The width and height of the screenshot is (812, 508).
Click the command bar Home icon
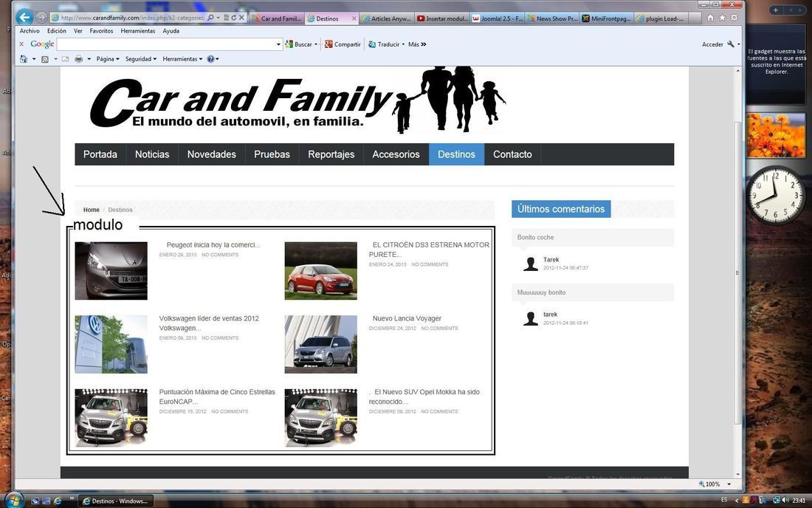tap(24, 59)
